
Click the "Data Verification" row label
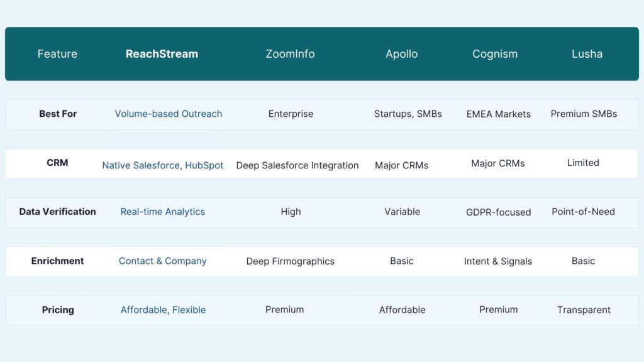point(57,211)
